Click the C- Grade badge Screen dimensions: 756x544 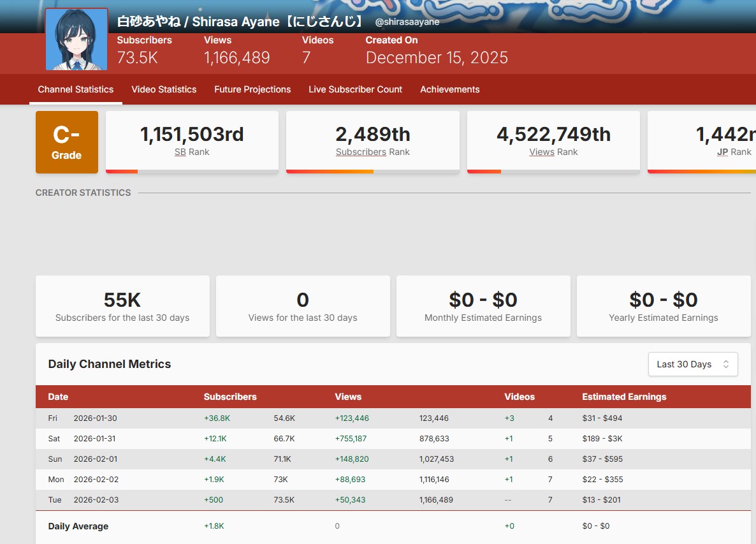pyautogui.click(x=66, y=142)
